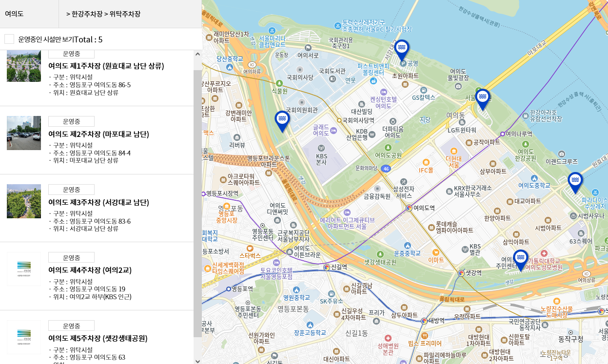Click 샛강역 subway station icon on map
The height and width of the screenshot is (364, 608).
click(x=461, y=273)
